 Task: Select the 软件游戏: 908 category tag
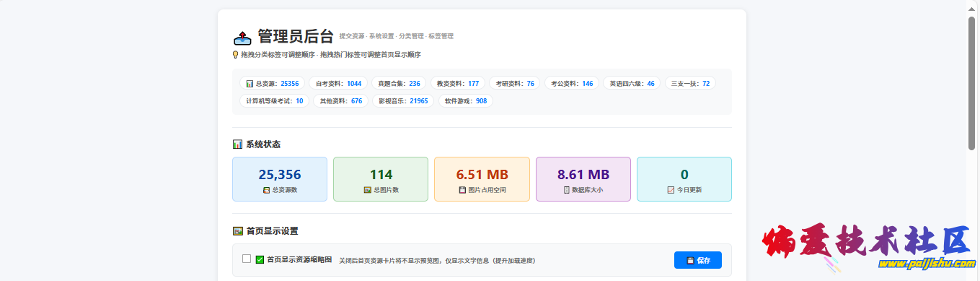466,101
